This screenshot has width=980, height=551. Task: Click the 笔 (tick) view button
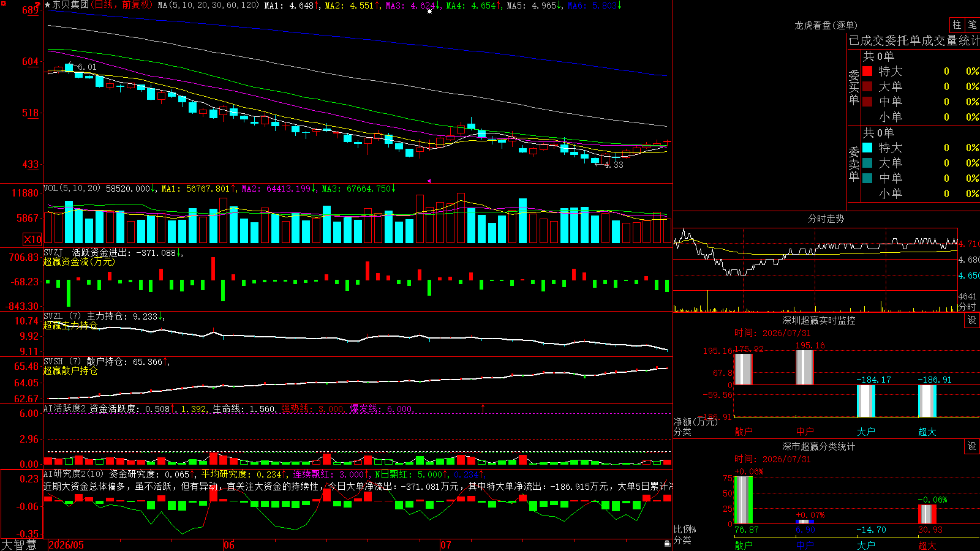pos(972,25)
